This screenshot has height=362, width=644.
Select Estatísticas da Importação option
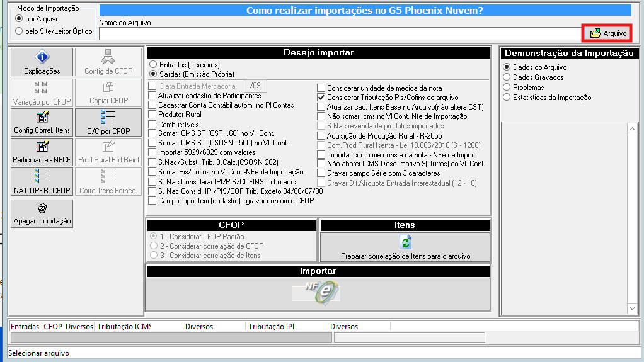[507, 98]
